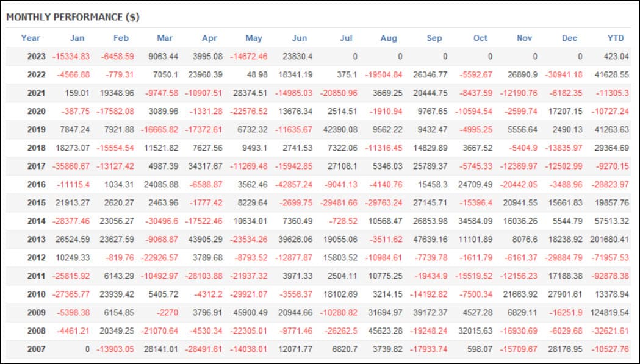The image size is (640, 364).
Task: Click the 2009 May value 45900.49
Action: click(250, 313)
